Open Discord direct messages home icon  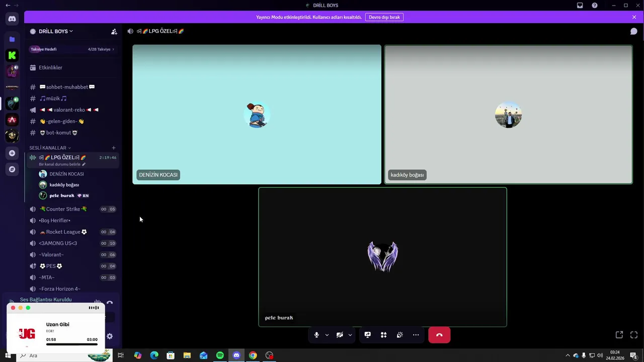12,19
